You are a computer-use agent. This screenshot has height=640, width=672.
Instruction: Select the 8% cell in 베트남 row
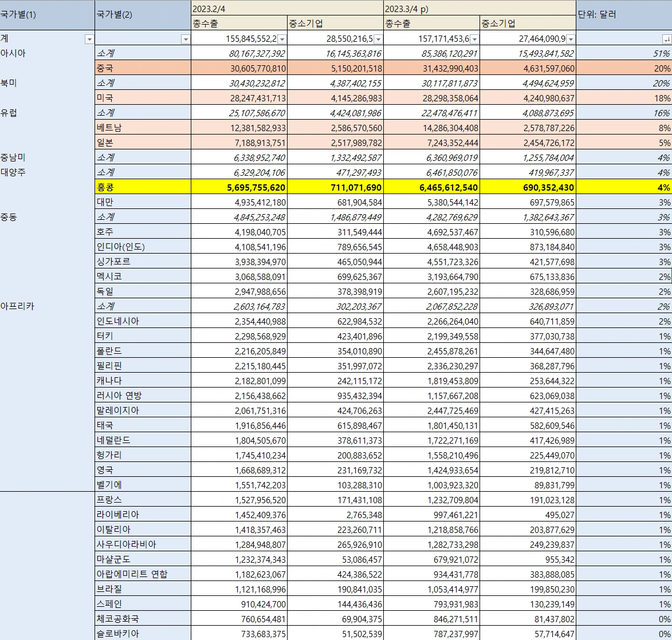click(624, 128)
